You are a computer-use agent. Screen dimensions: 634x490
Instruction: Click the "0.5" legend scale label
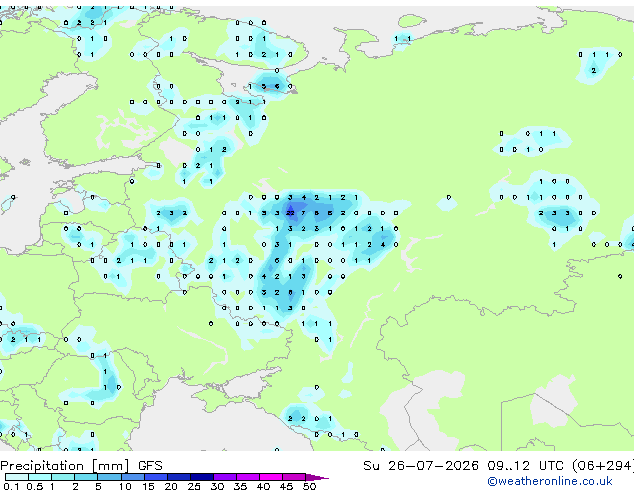pyautogui.click(x=35, y=486)
